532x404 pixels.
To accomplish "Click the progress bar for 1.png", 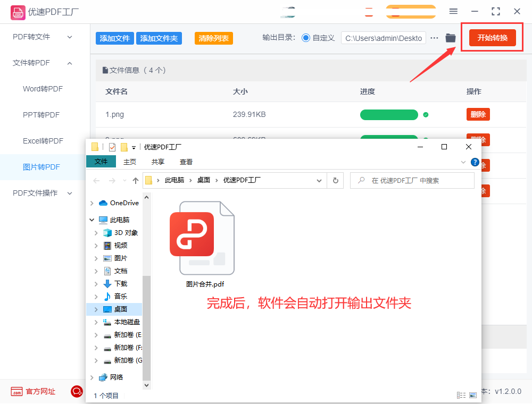I will pyautogui.click(x=389, y=115).
